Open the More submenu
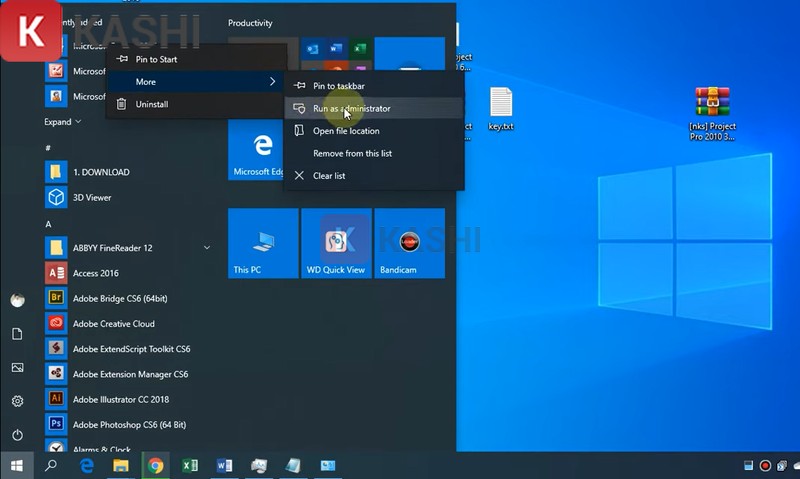800x479 pixels. pos(196,82)
